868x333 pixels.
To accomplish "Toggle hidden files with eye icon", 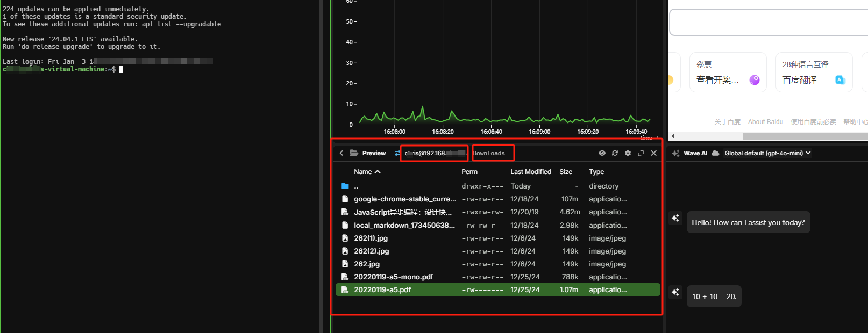I will (x=602, y=153).
